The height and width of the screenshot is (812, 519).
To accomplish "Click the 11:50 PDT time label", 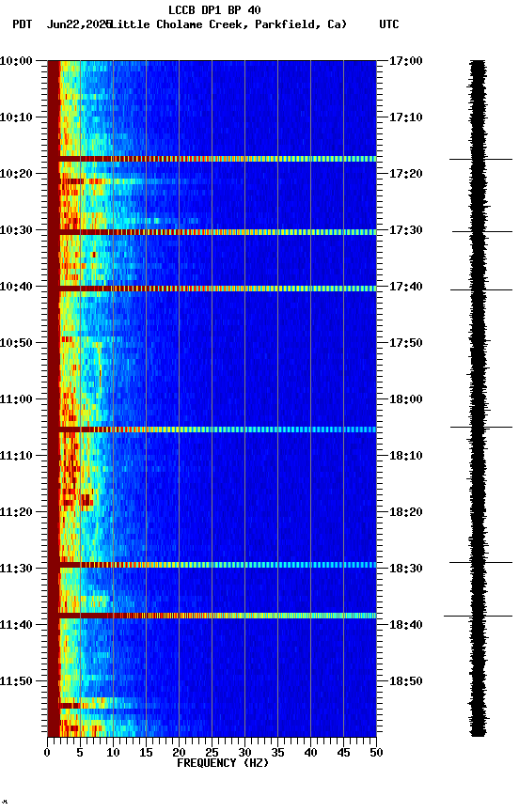I will coord(16,682).
